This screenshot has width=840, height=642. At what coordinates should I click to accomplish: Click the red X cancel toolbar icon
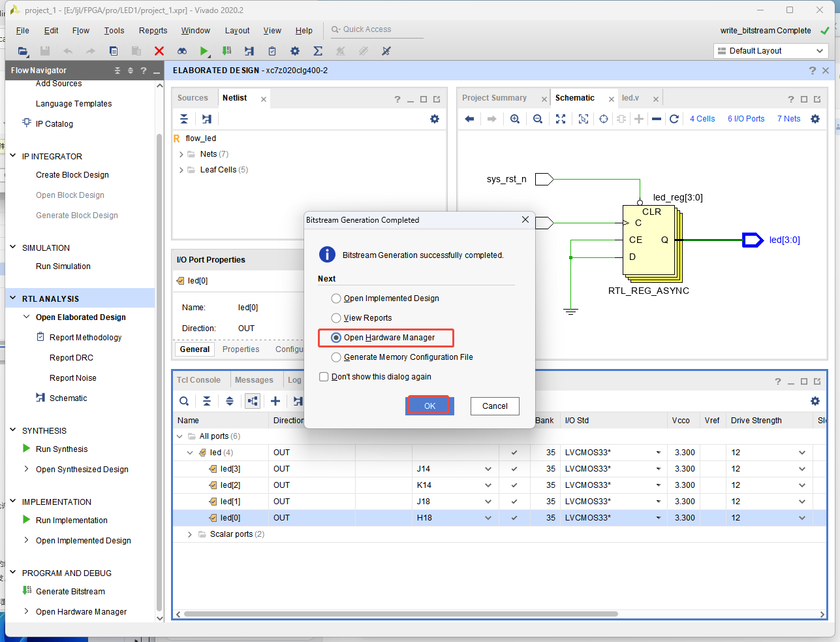159,51
